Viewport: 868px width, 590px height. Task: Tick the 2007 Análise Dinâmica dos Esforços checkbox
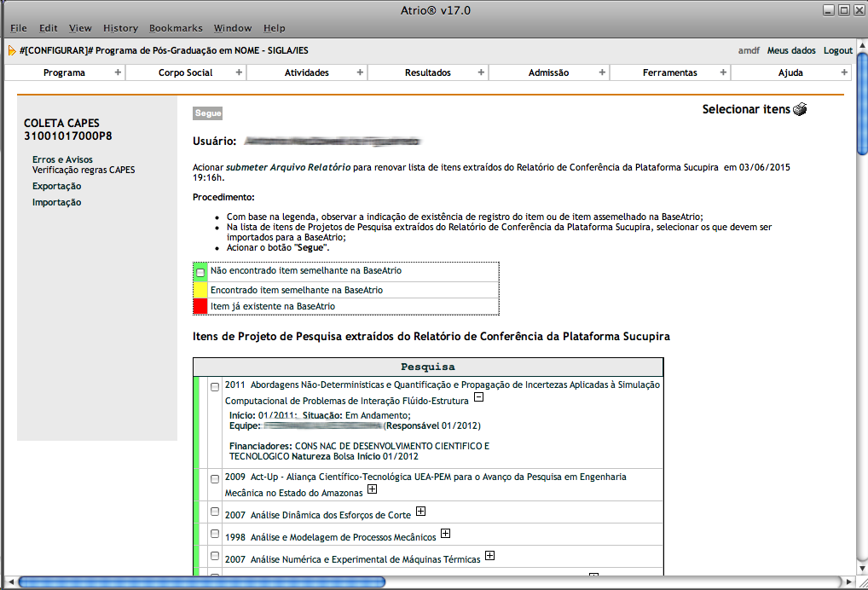pyautogui.click(x=215, y=512)
